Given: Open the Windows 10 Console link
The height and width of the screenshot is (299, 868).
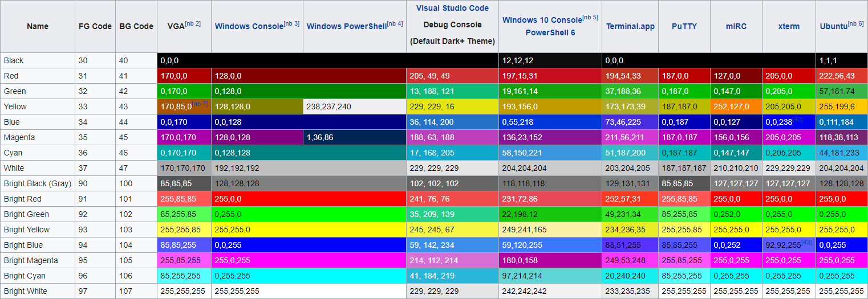Looking at the screenshot, I should pos(542,21).
